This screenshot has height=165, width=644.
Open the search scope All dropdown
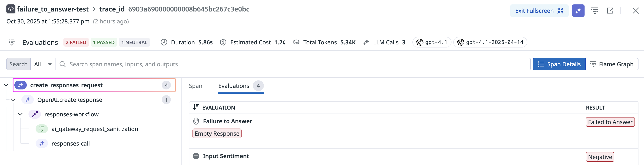pos(43,64)
